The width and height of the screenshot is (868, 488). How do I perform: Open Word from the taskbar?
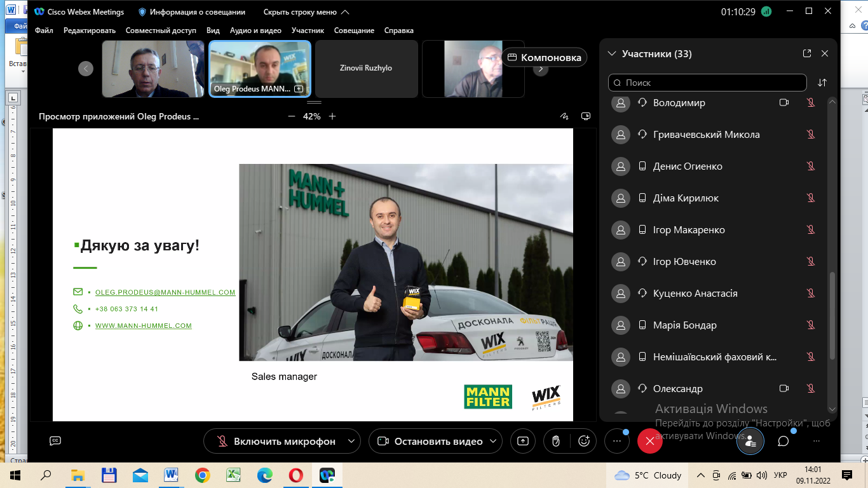click(x=171, y=475)
